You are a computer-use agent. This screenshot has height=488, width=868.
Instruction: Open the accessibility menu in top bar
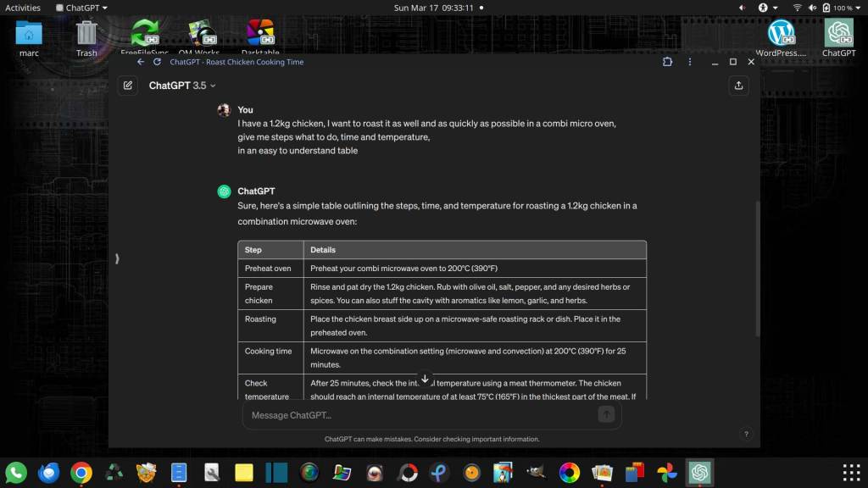768,8
